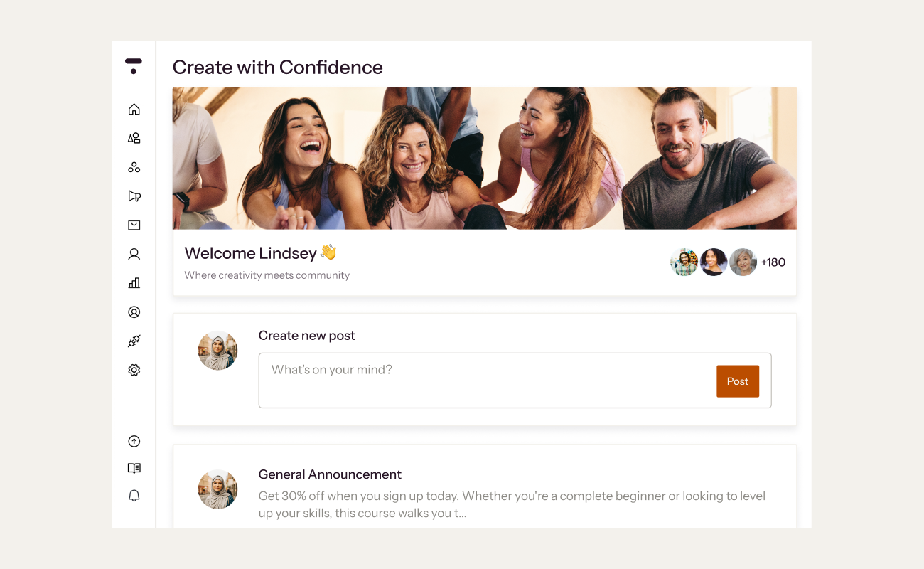
Task: Click the shapes icon in sidebar
Action: (x=134, y=138)
